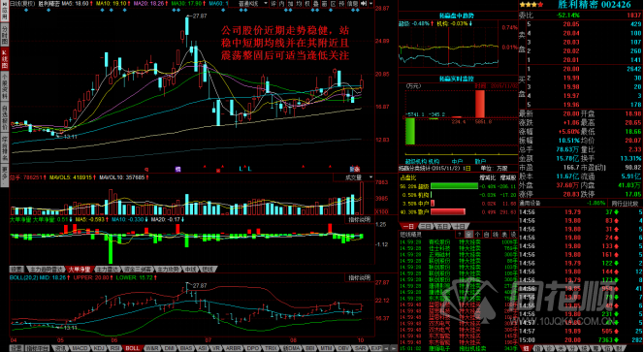Select the 三日 period tab

426,226
